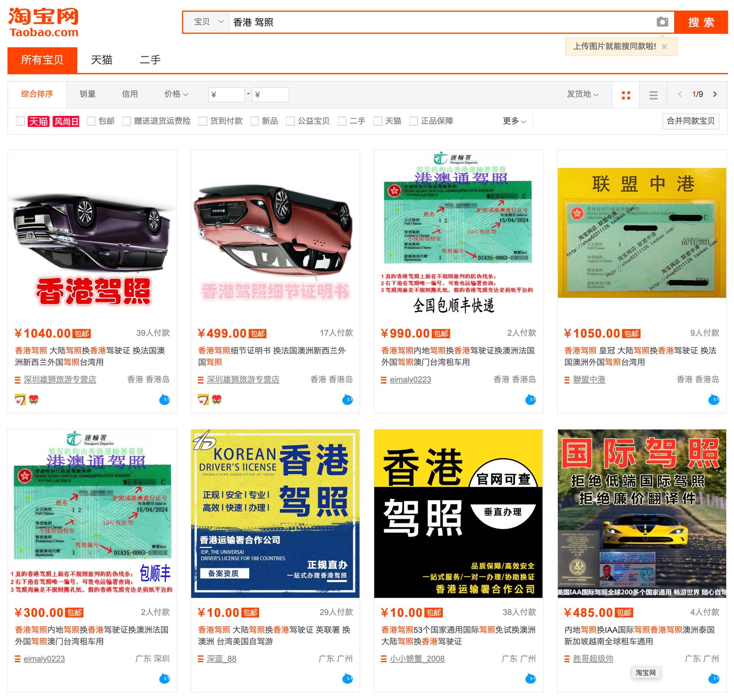This screenshot has width=734, height=700.
Task: Go to next results page arrow
Action: tap(715, 94)
